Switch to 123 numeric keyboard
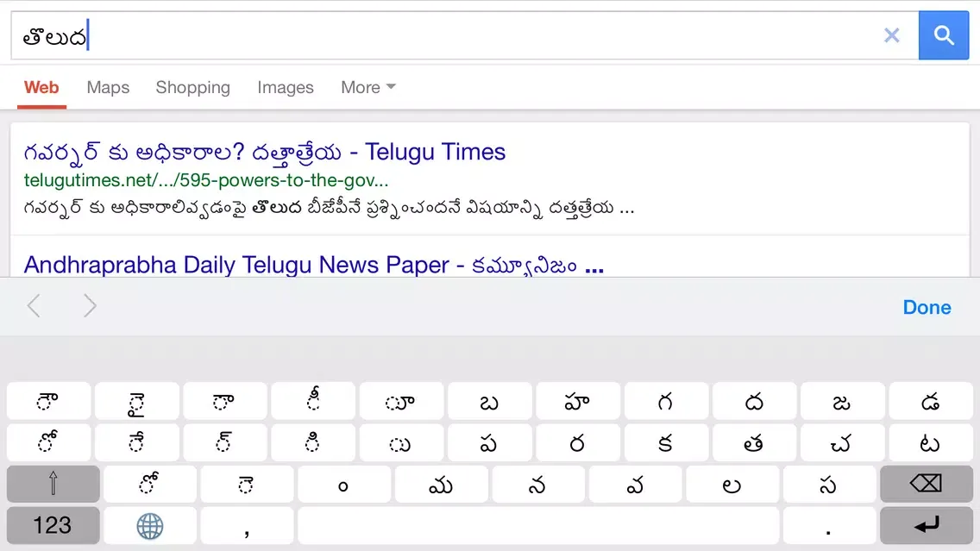980x551 pixels. [x=53, y=525]
